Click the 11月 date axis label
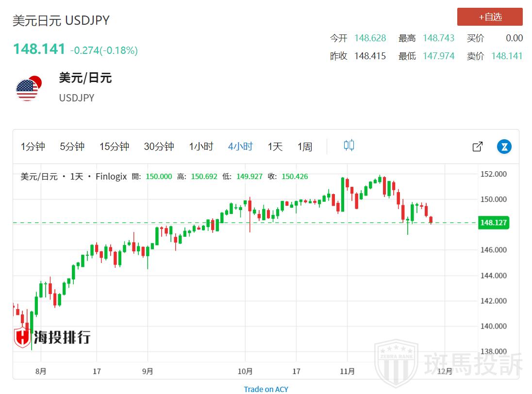The image size is (532, 394). (347, 372)
